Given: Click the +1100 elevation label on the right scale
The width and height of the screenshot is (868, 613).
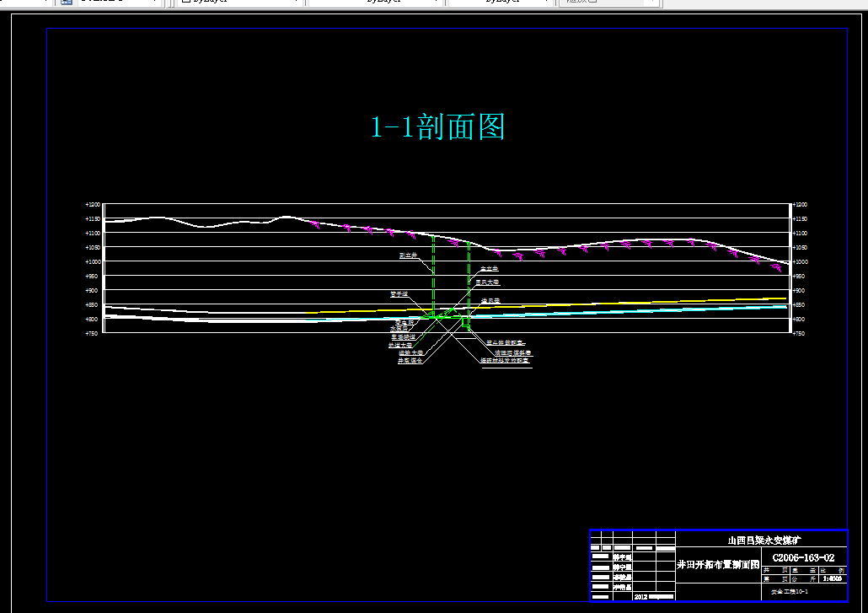Looking at the screenshot, I should pyautogui.click(x=800, y=233).
